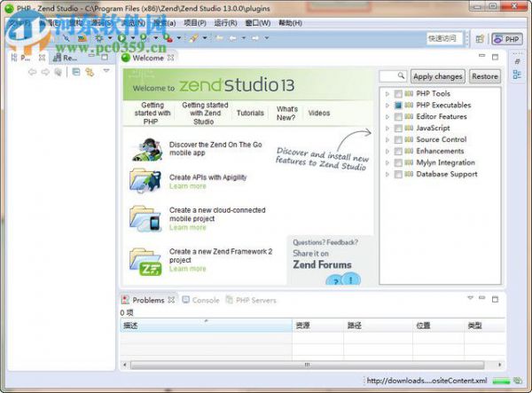Open the Videos welcome section
532x393 pixels.
(x=319, y=113)
